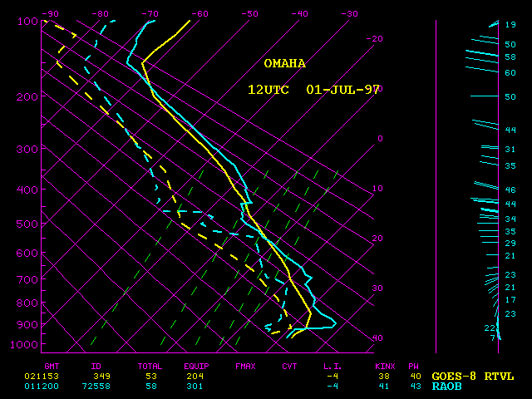Image resolution: width=532 pixels, height=399 pixels.
Task: Select the CVT column header
Action: (x=289, y=367)
